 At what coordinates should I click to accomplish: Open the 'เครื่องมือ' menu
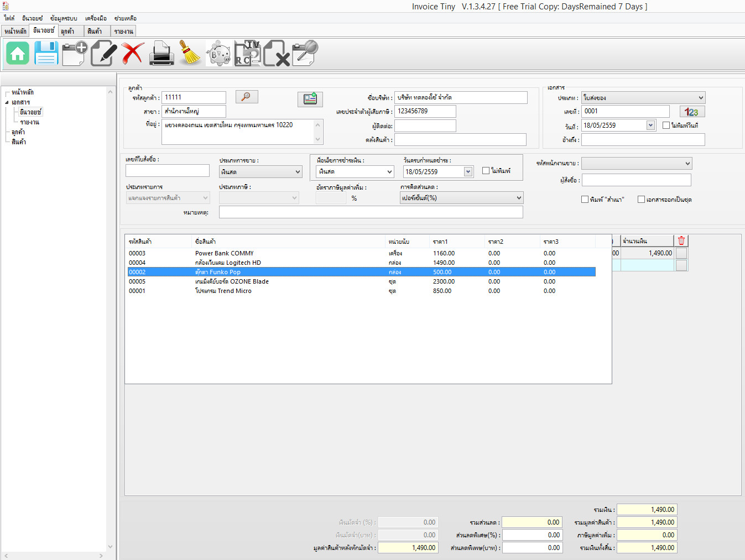tap(96, 18)
